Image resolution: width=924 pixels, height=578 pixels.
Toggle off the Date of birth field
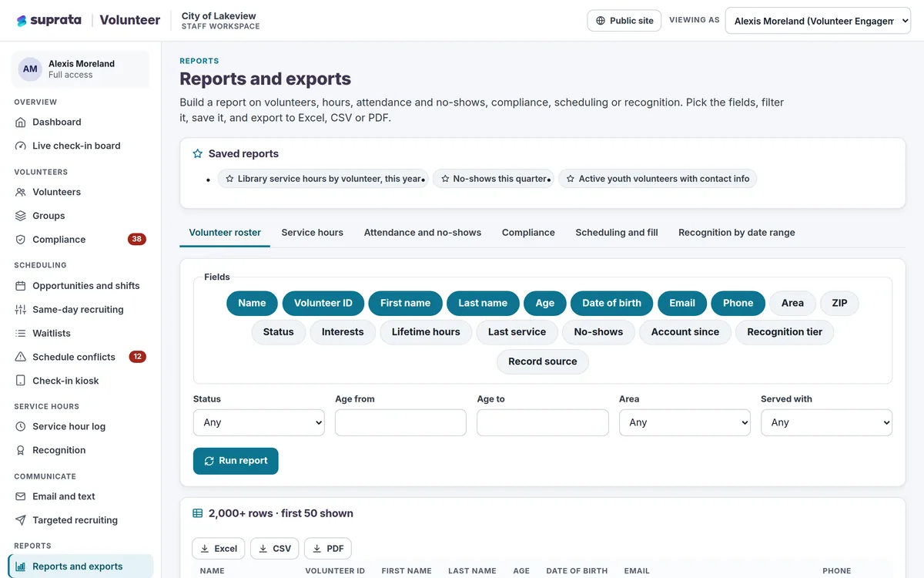click(x=611, y=303)
